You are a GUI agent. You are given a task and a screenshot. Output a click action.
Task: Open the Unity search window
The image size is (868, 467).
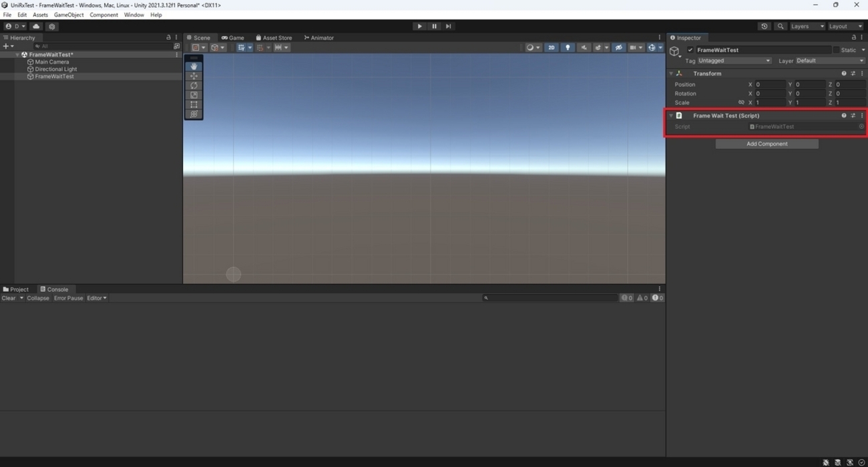(780, 26)
